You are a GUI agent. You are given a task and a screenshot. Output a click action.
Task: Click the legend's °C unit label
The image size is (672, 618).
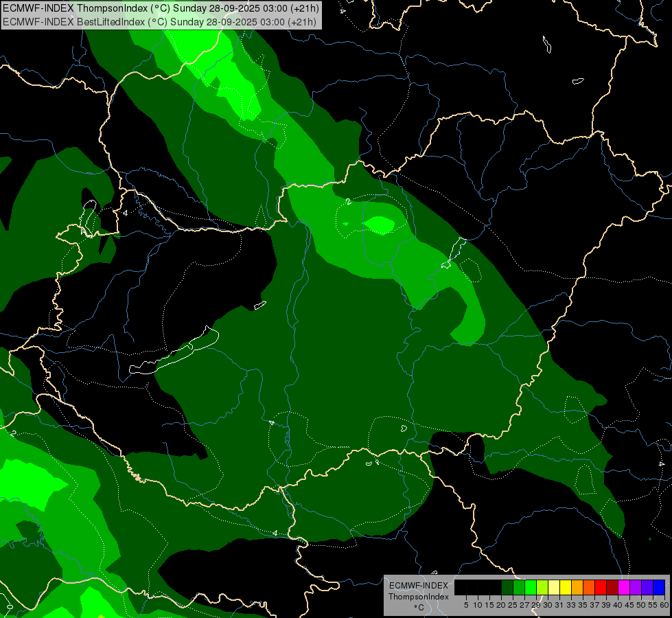click(419, 608)
